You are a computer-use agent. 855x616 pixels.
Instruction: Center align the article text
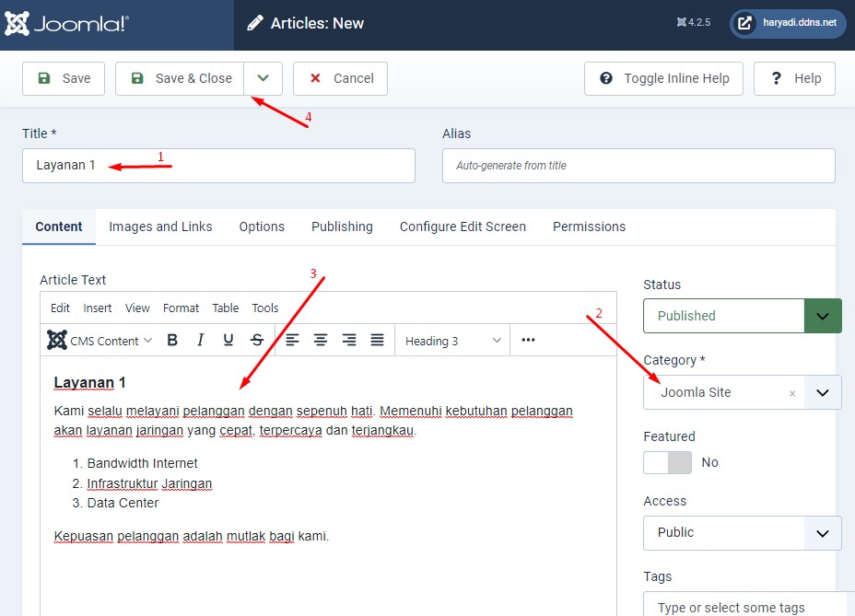click(321, 341)
